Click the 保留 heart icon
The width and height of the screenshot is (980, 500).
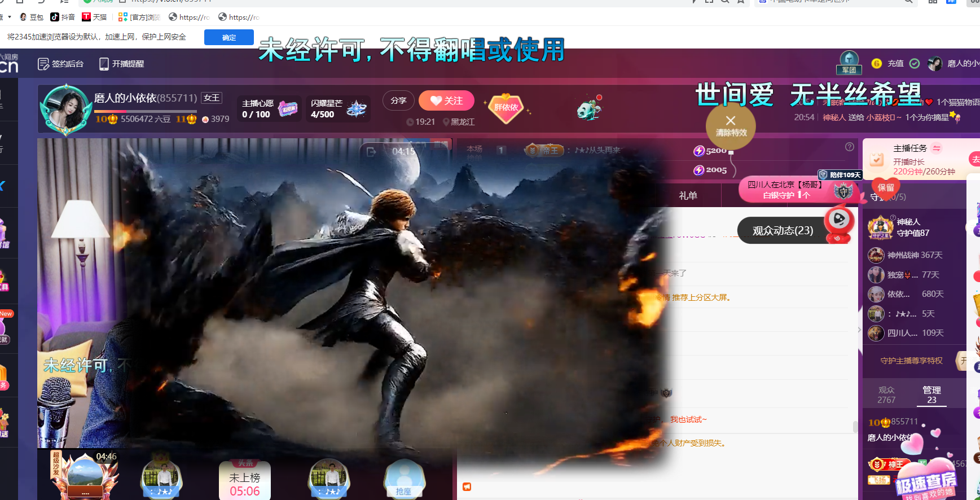coord(885,187)
